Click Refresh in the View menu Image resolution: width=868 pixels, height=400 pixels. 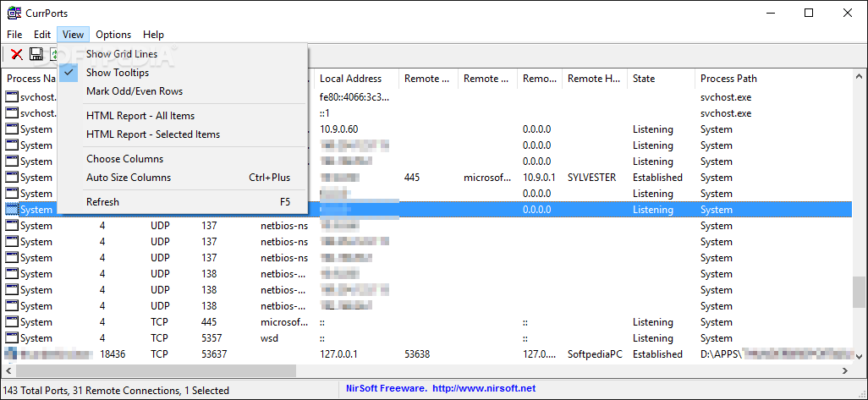pyautogui.click(x=182, y=202)
